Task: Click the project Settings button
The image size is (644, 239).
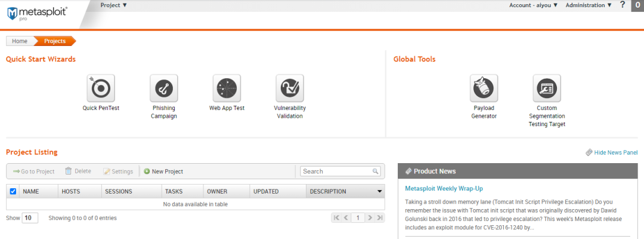Action: [118, 171]
